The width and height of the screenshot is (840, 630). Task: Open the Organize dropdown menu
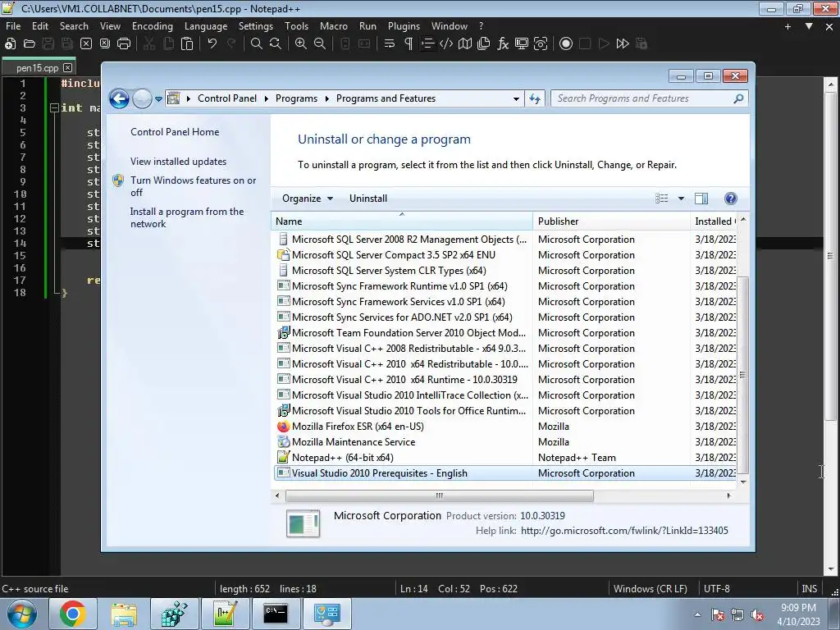pos(308,199)
